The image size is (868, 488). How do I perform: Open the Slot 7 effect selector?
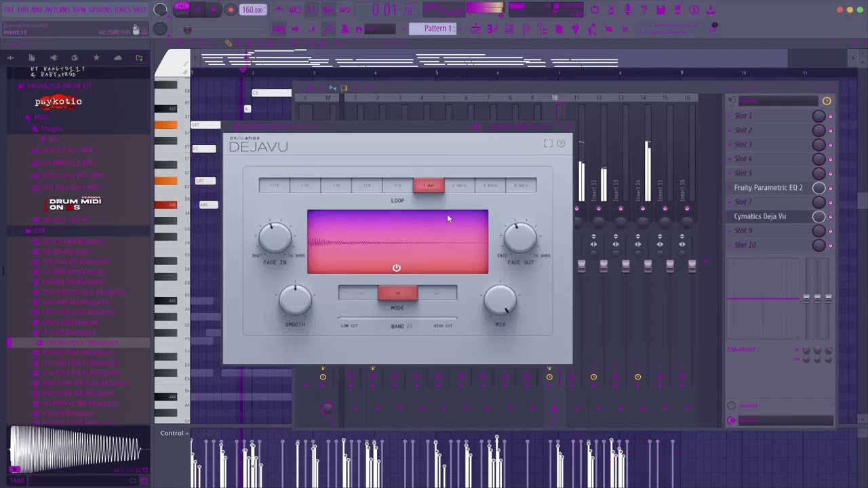coord(769,202)
